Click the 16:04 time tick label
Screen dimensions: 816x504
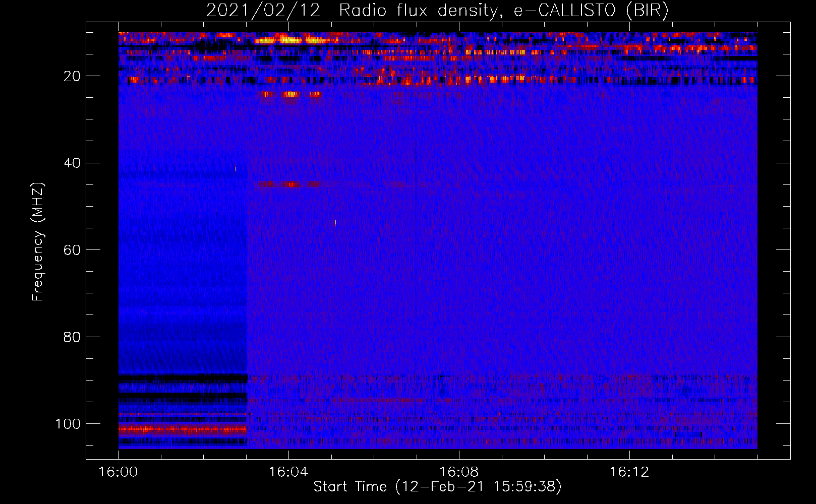point(288,472)
